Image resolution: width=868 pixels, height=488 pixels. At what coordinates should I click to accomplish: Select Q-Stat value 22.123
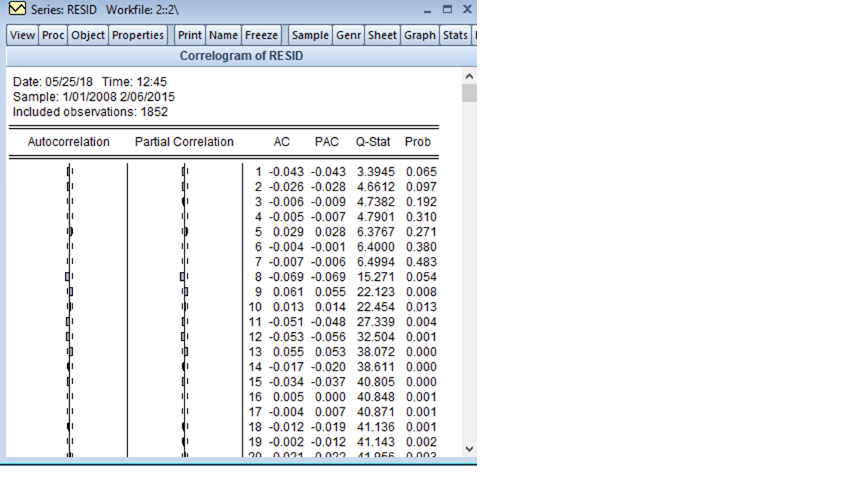tap(376, 291)
